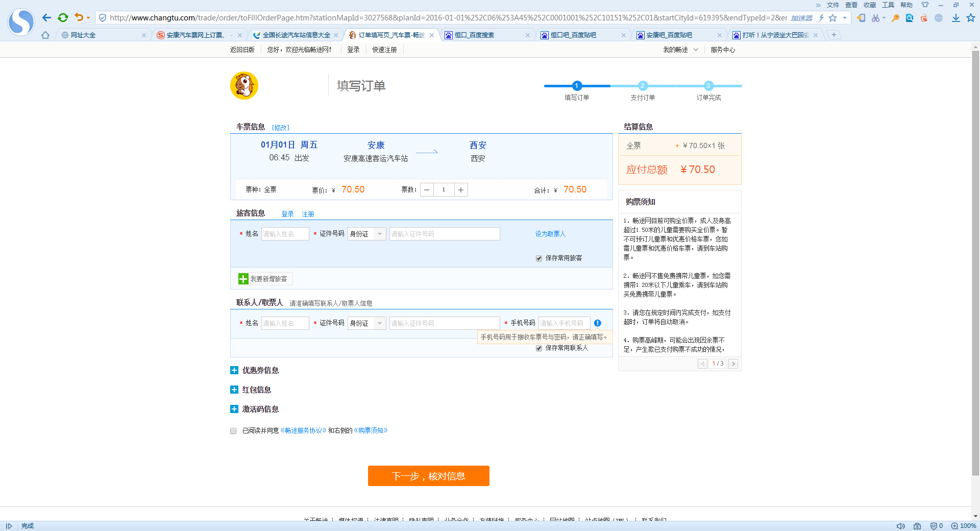Viewport: 980px width, 531px height.
Task: Open the home page via house icon
Action: coord(45,35)
